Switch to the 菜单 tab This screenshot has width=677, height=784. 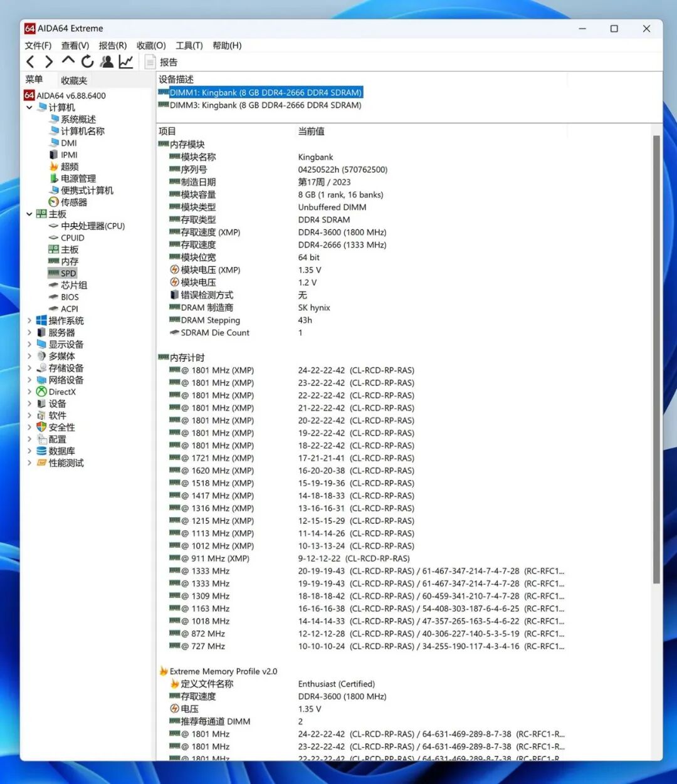[34, 80]
